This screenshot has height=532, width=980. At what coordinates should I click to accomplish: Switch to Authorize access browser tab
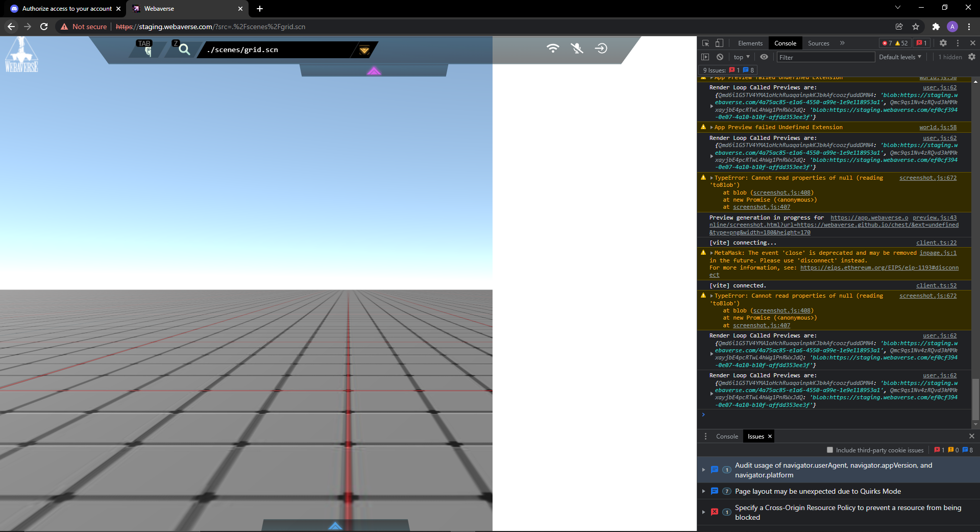point(66,9)
